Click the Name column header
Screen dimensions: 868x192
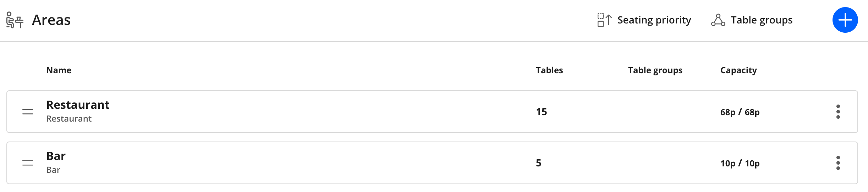[x=59, y=70]
